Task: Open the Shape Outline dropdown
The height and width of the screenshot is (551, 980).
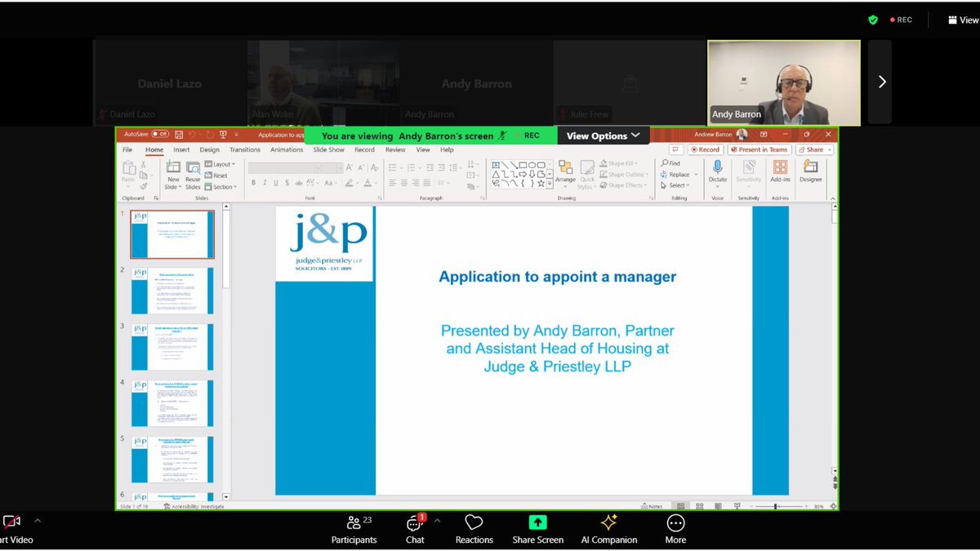Action: click(626, 175)
